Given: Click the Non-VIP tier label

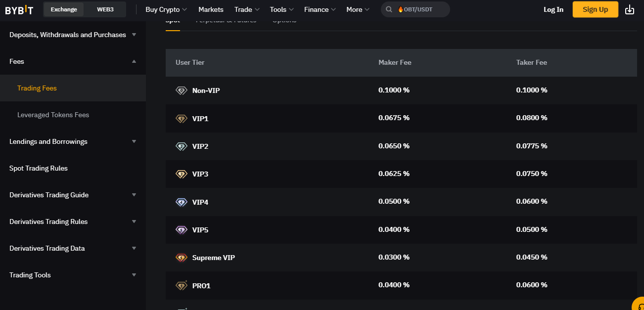Looking at the screenshot, I should [206, 90].
